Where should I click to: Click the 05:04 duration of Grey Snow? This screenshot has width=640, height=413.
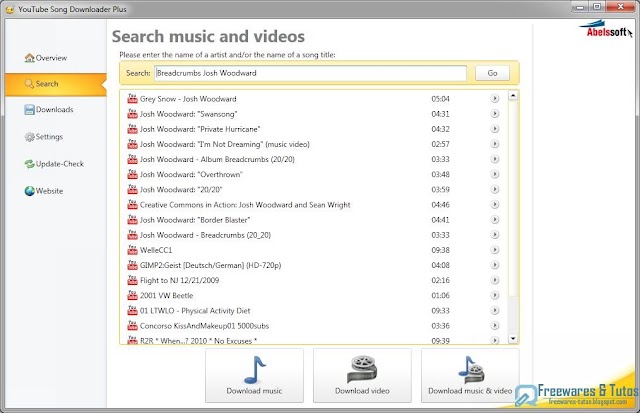point(440,99)
